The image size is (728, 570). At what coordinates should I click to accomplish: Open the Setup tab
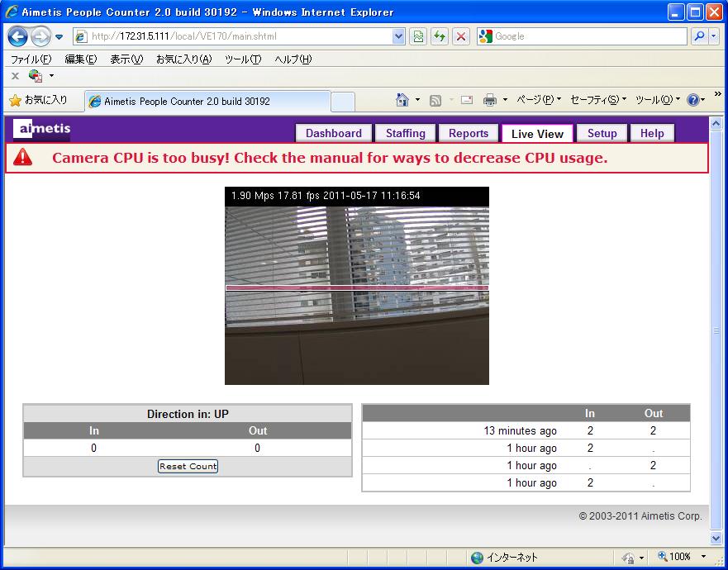(x=602, y=133)
